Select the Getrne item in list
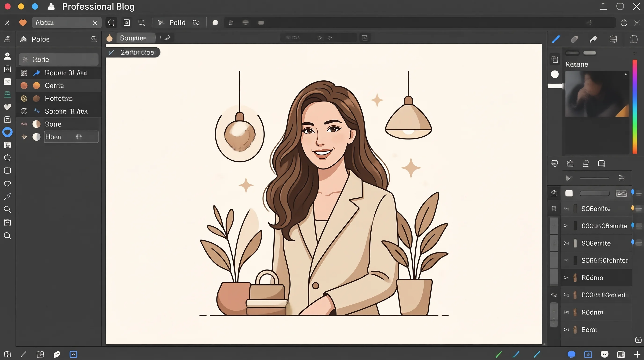The image size is (644, 360). [x=59, y=86]
